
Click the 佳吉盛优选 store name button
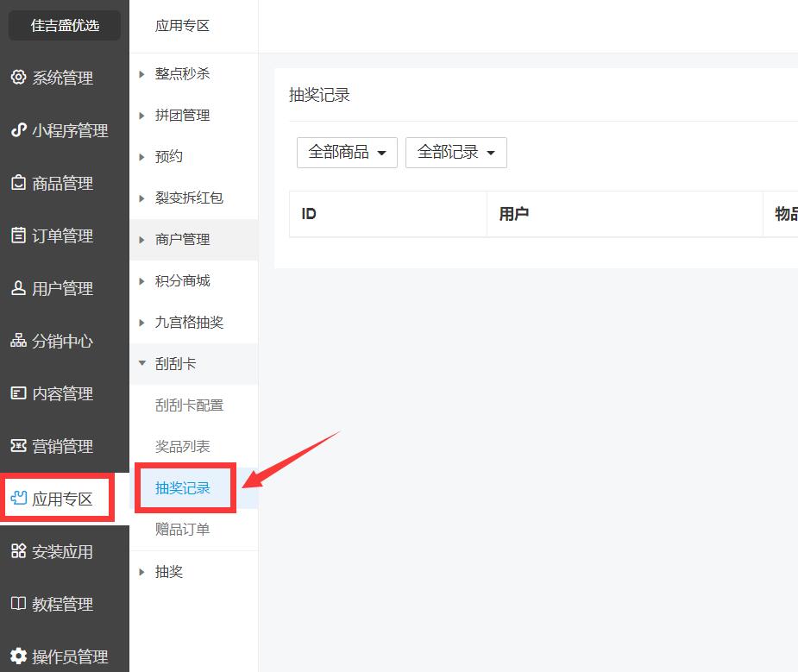(65, 26)
